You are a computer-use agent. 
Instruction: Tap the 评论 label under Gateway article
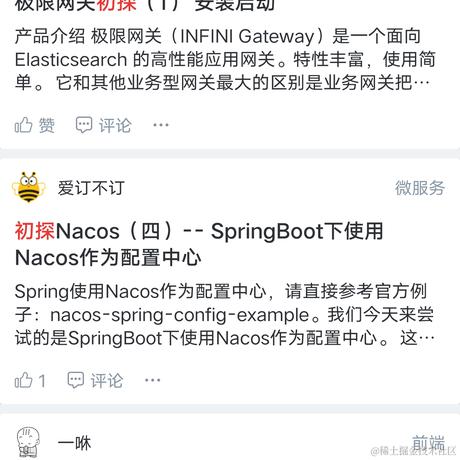click(x=115, y=125)
